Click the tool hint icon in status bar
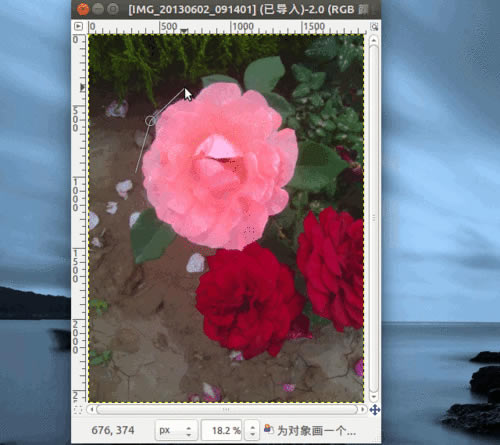The width and height of the screenshot is (500, 445). point(268,428)
